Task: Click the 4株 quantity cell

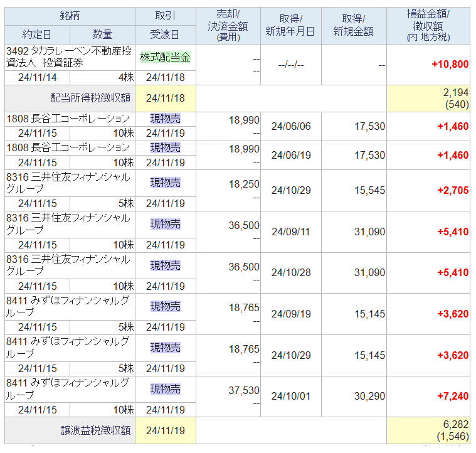Action: point(103,78)
